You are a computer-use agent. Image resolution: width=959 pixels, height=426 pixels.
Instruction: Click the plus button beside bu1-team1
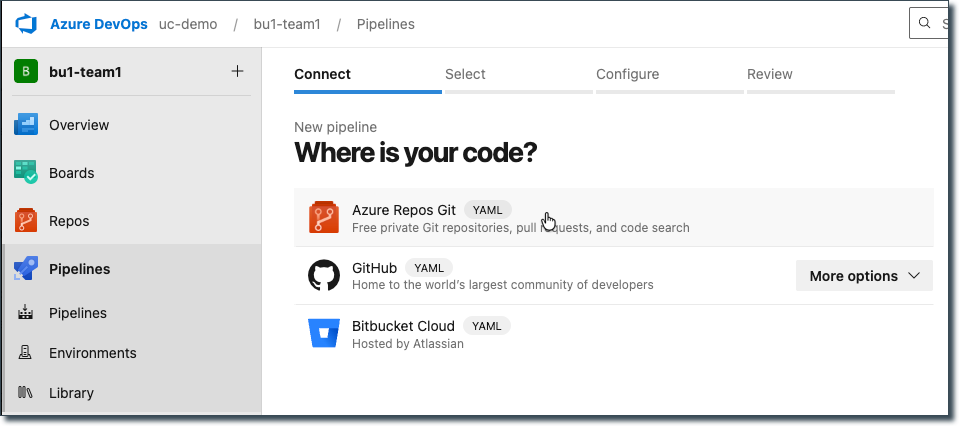pos(237,71)
